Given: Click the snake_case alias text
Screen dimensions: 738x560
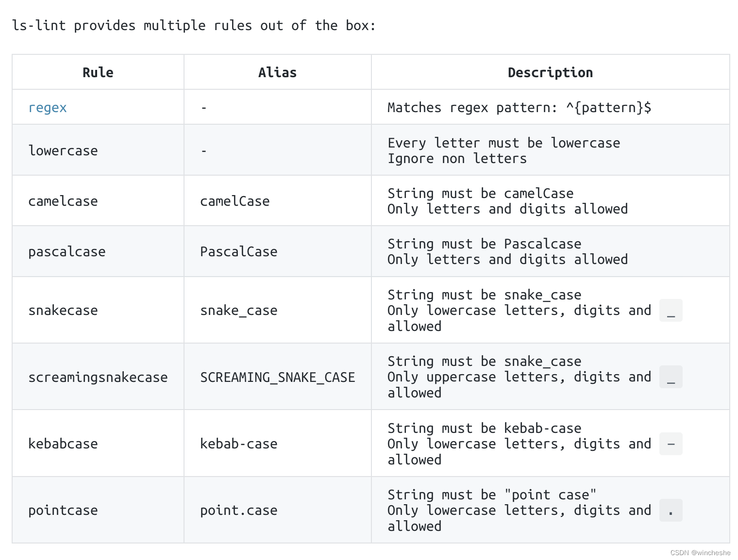Looking at the screenshot, I should pos(239,310).
